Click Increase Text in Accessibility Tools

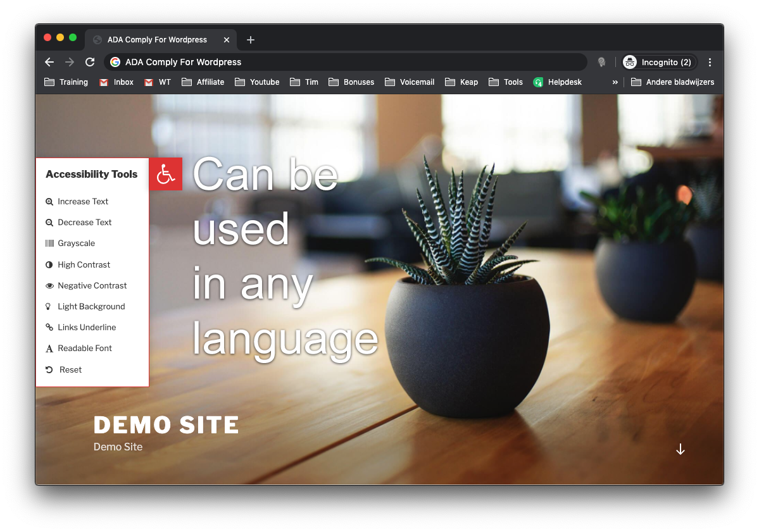[77, 202]
